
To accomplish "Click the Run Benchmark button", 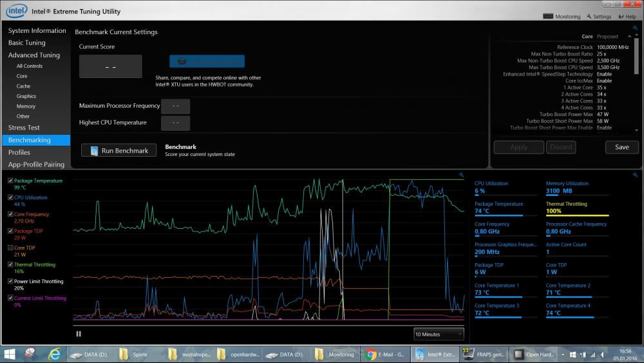I will (x=119, y=150).
